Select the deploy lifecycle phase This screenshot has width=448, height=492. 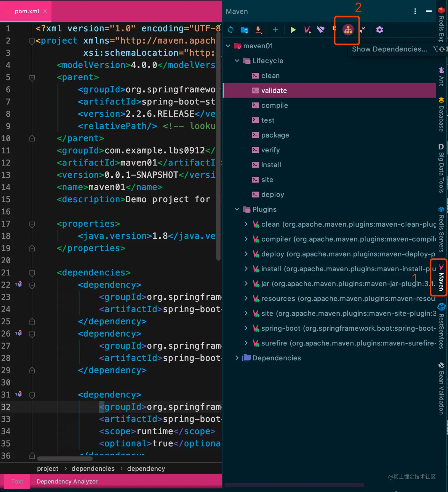pos(329,194)
